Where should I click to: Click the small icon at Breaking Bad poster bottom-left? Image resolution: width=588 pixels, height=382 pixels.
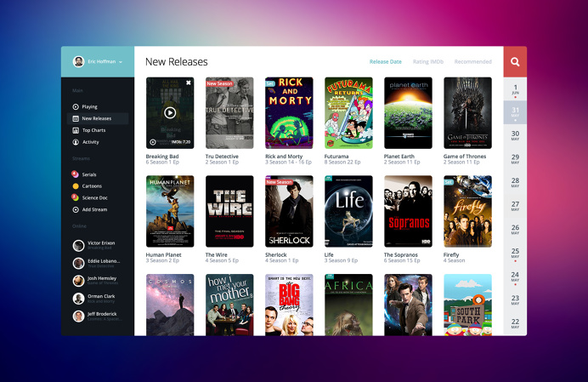153,142
